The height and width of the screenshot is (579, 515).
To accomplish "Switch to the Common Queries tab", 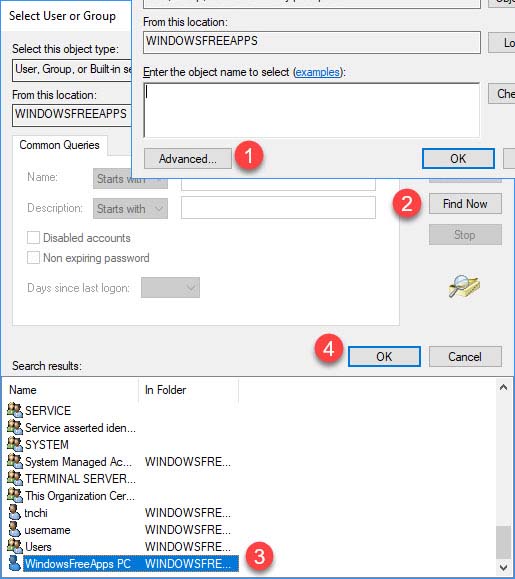I will click(59, 145).
